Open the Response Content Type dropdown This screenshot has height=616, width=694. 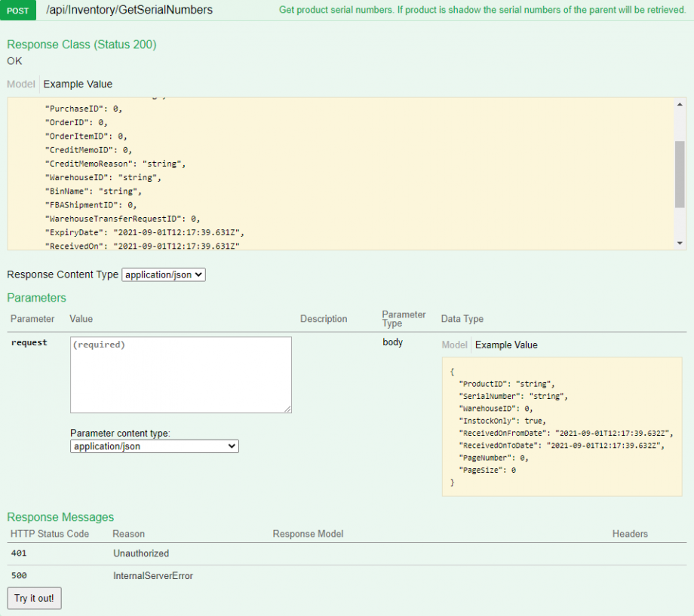pos(163,274)
